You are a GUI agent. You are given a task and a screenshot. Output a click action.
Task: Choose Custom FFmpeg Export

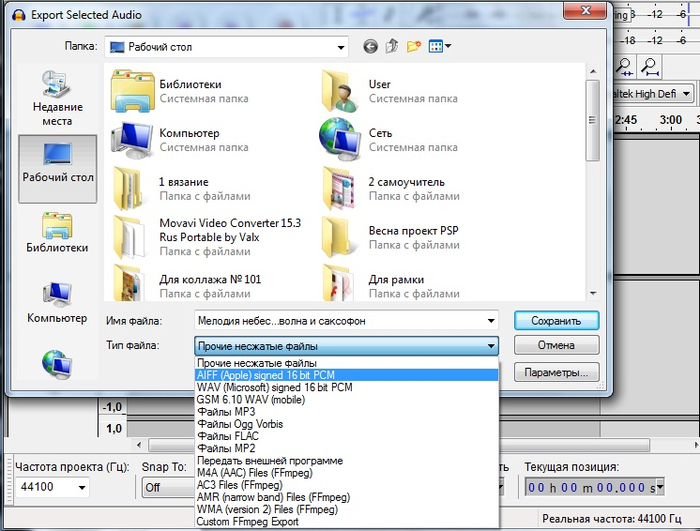(x=346, y=521)
